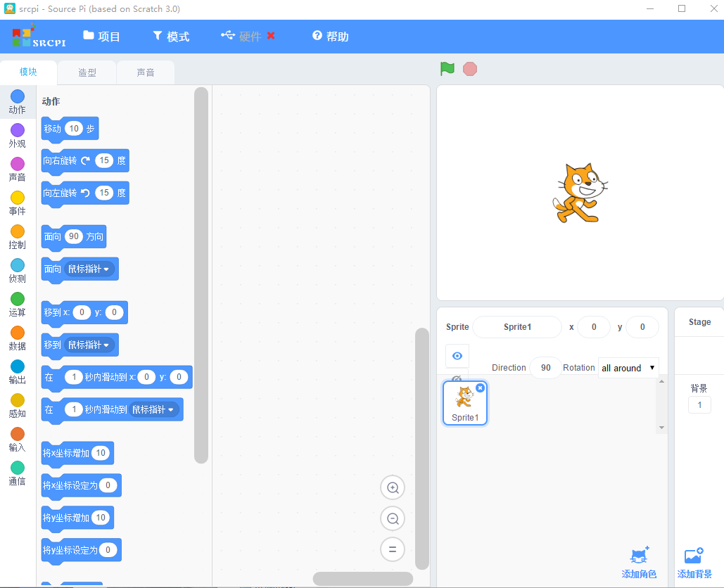This screenshot has width=724, height=588.
Task: Open the 声音 tab
Action: (146, 72)
